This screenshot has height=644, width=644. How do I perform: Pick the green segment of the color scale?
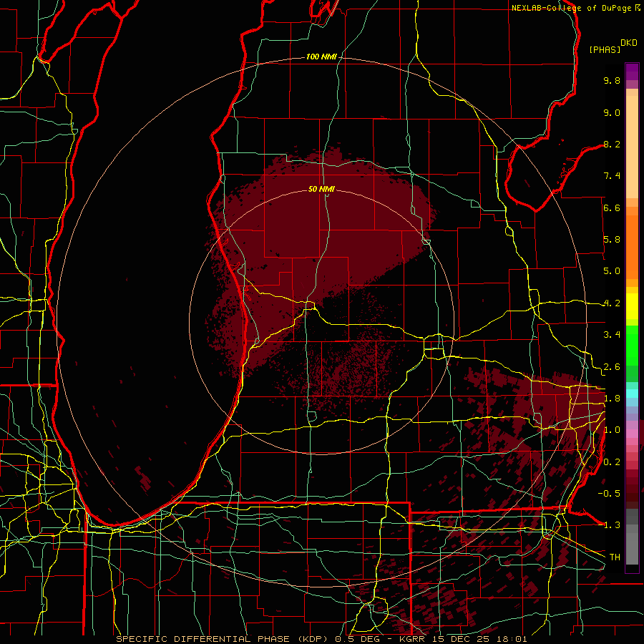point(632,346)
